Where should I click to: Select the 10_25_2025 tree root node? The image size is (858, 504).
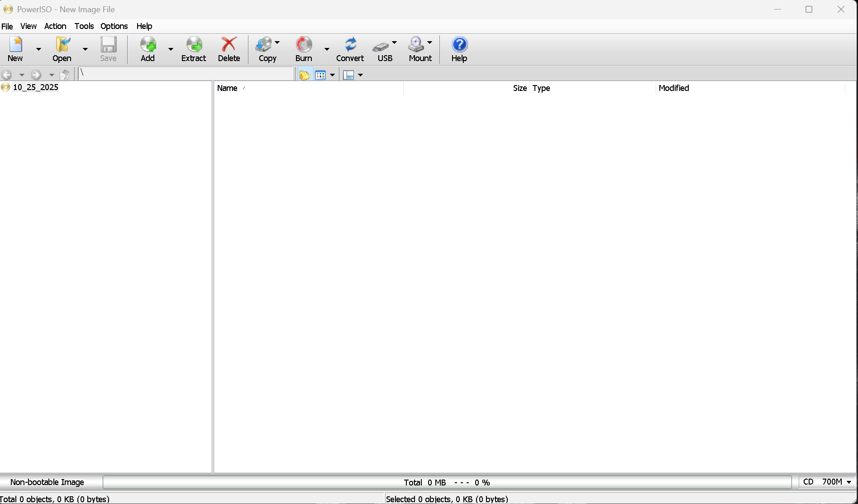(36, 87)
